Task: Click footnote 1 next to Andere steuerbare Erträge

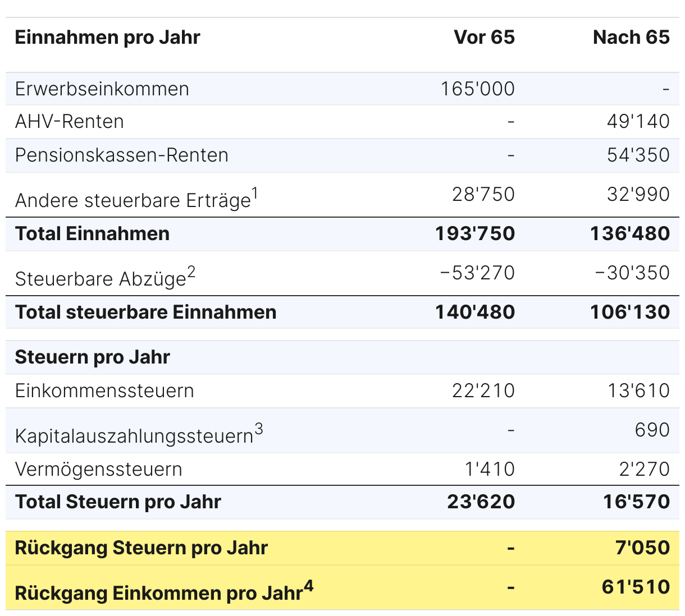Action: pos(255,194)
